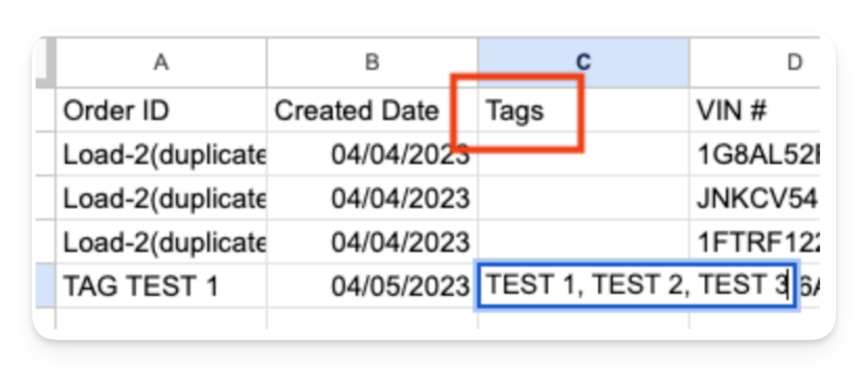Click inside the TEST 1, TEST 2, TEST 3 cell

637,285
